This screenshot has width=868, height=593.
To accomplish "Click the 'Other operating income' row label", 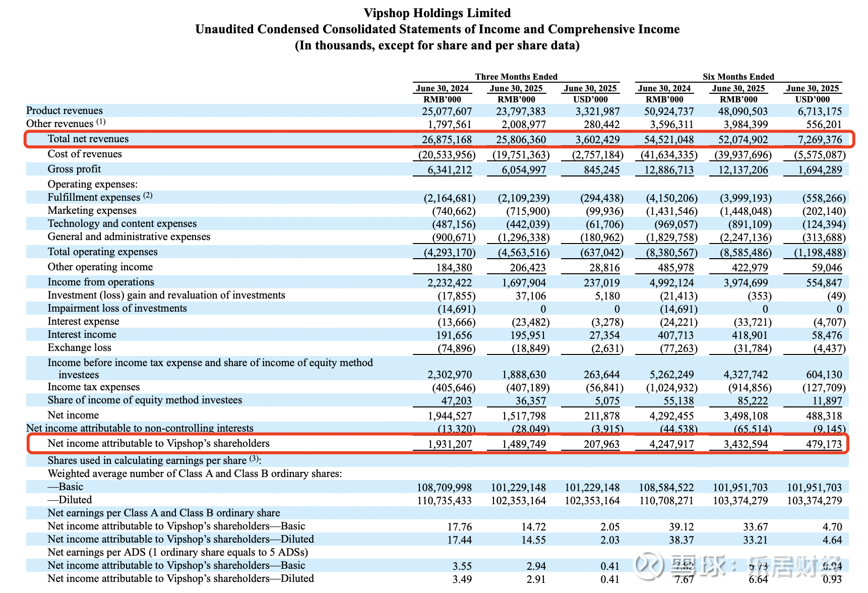I will pyautogui.click(x=100, y=267).
